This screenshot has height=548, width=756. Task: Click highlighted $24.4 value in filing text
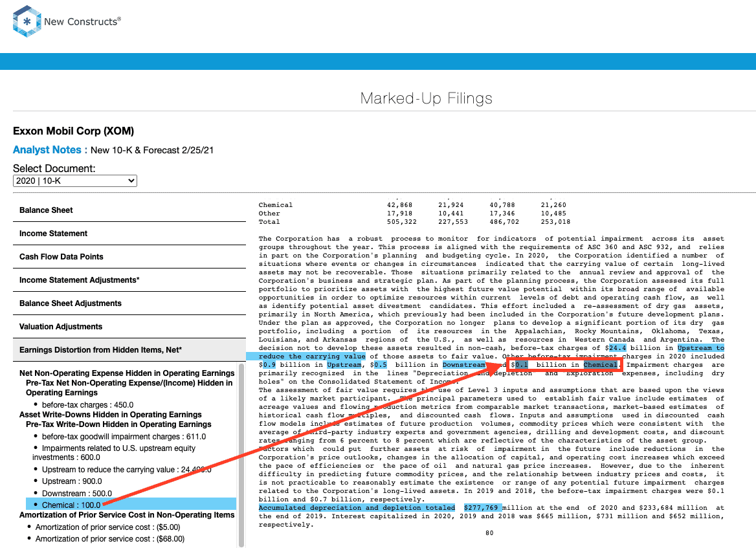click(x=617, y=348)
